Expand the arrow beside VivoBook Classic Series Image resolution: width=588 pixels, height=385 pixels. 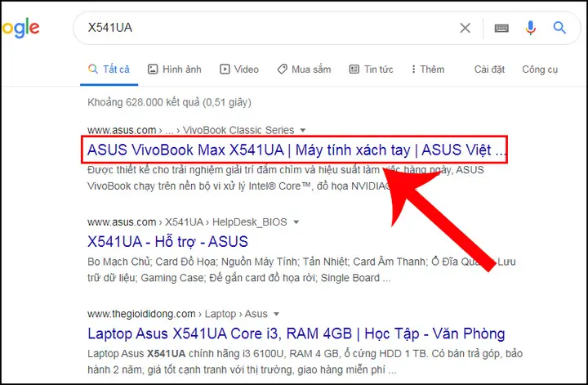pos(303,130)
